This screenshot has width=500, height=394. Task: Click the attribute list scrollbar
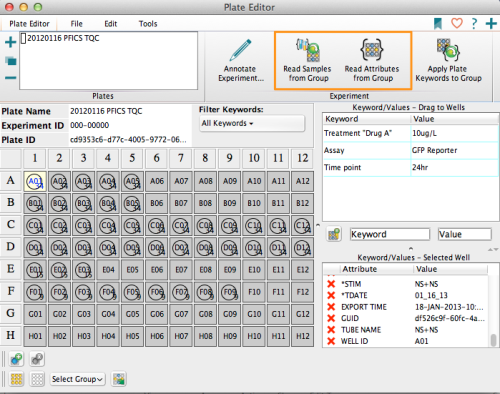494,340
